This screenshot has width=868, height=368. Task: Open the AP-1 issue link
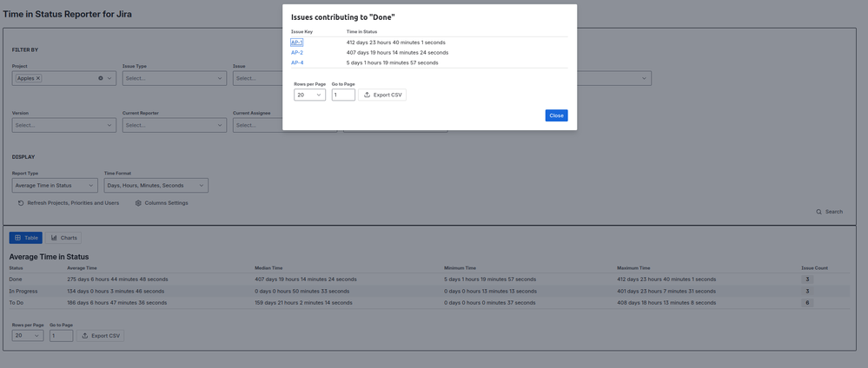coord(296,43)
